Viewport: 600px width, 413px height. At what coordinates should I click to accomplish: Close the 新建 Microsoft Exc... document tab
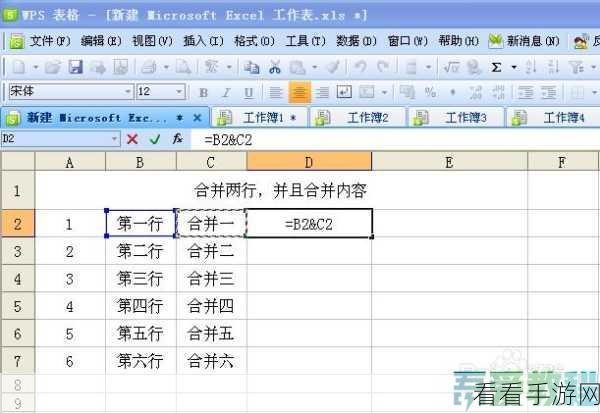click(x=197, y=118)
